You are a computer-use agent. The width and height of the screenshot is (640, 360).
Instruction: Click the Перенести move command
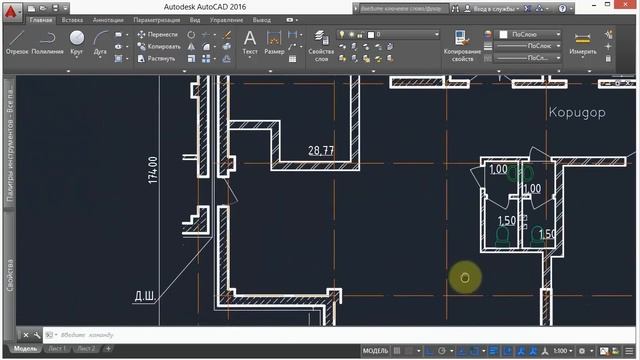pyautogui.click(x=158, y=35)
